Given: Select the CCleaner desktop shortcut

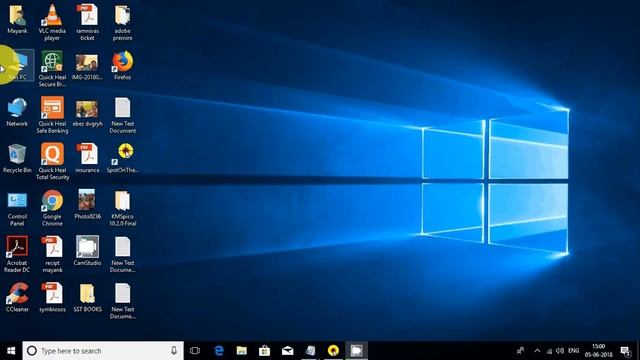Looking at the screenshot, I should pyautogui.click(x=17, y=298).
